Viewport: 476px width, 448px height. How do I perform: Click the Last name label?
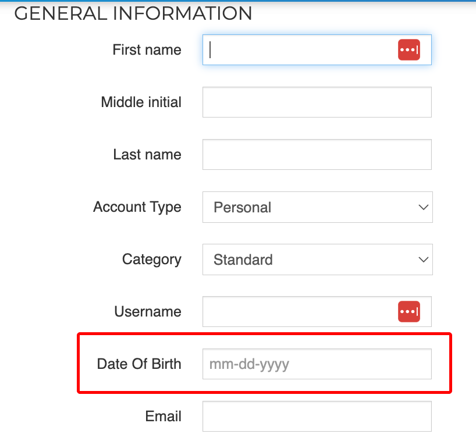[x=147, y=155]
